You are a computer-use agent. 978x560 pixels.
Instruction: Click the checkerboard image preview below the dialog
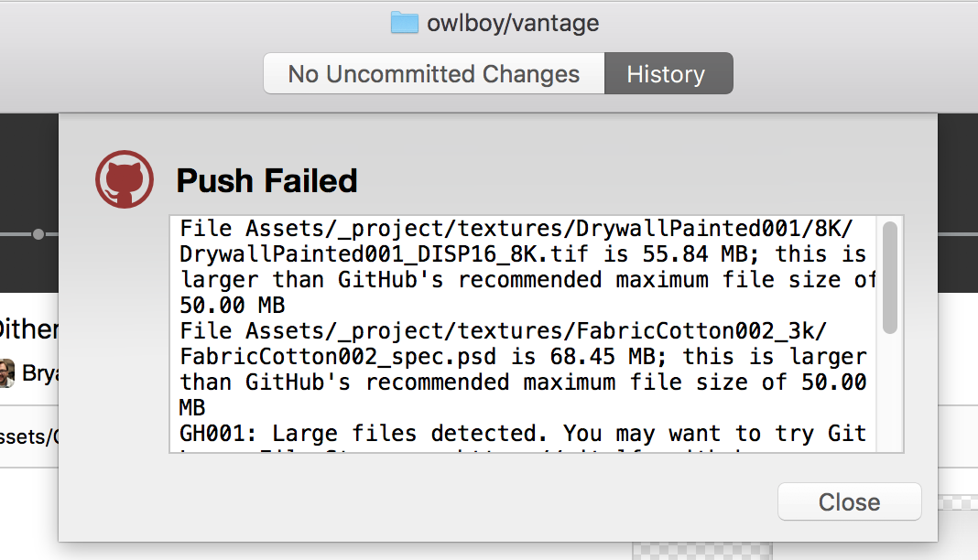pyautogui.click(x=702, y=551)
